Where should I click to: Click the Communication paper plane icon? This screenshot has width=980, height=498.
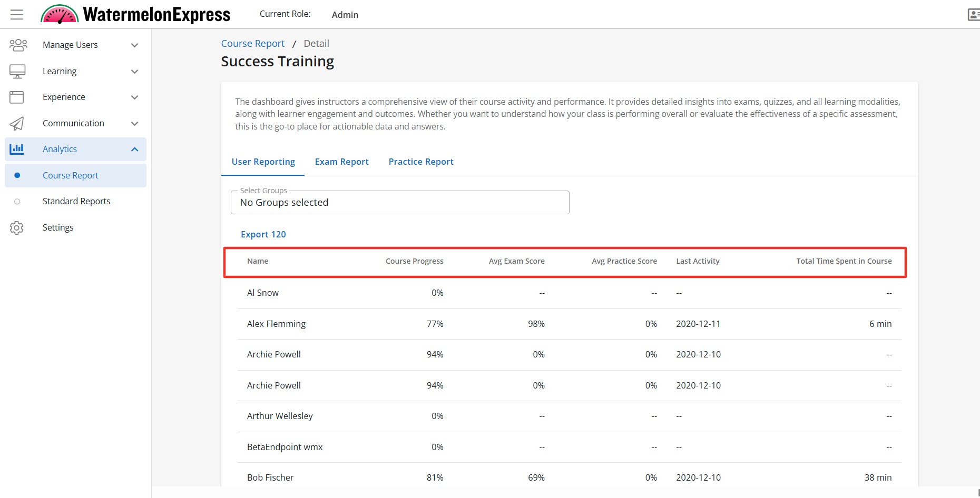coord(17,123)
